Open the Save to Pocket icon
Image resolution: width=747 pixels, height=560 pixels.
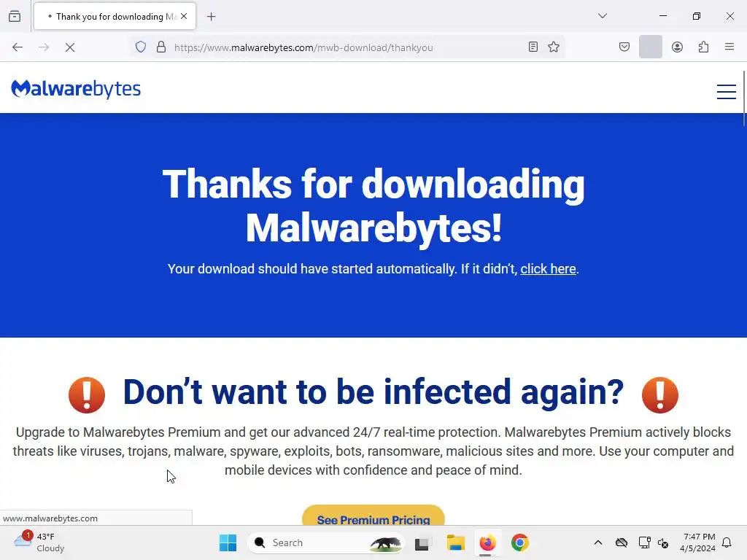pos(624,47)
